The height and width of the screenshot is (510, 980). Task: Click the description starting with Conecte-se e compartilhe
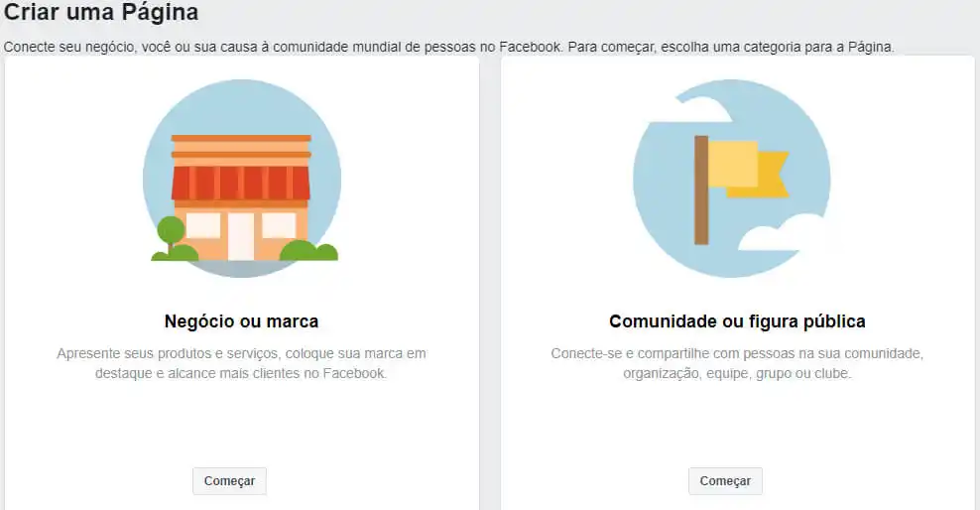[737, 363]
